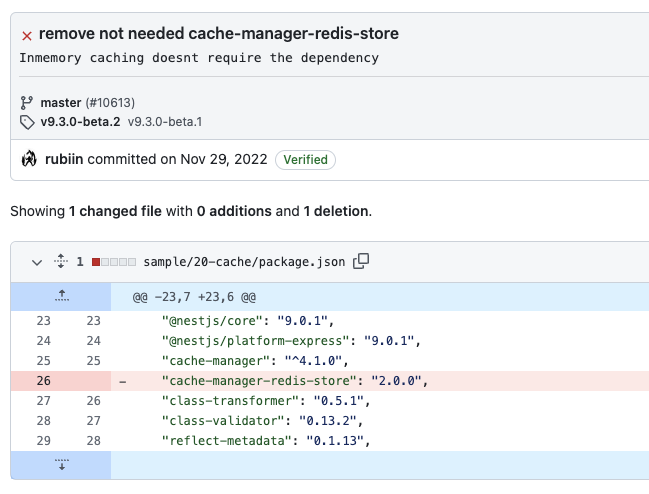This screenshot has width=649, height=494.
Task: Click the tag icon beside v9.3.0-beta.2
Action: 27,122
